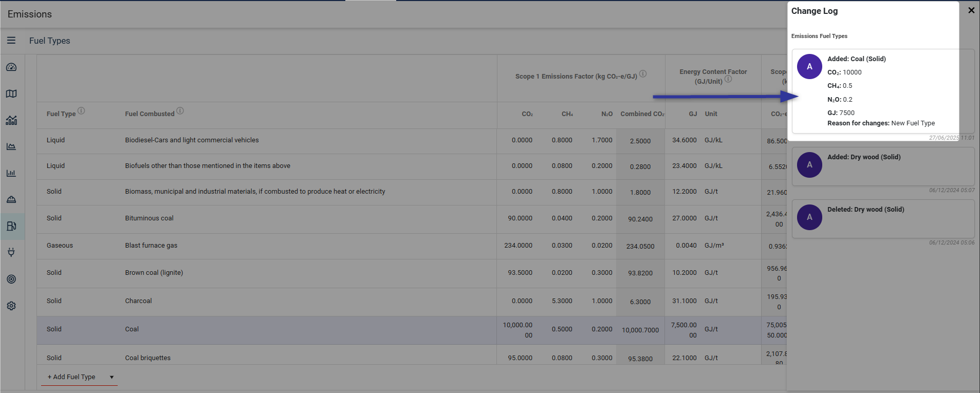Click the + Add Fuel Type button
This screenshot has width=980, height=393.
[x=71, y=377]
